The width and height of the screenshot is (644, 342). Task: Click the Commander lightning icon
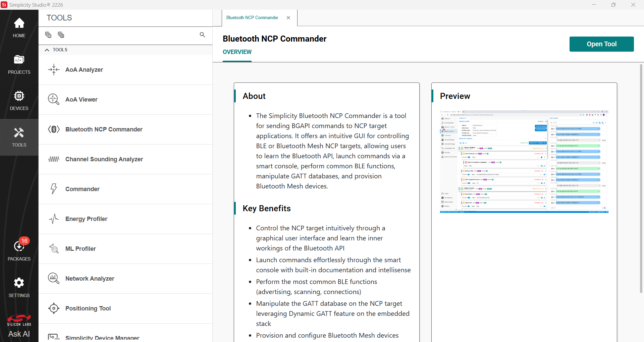coord(54,189)
